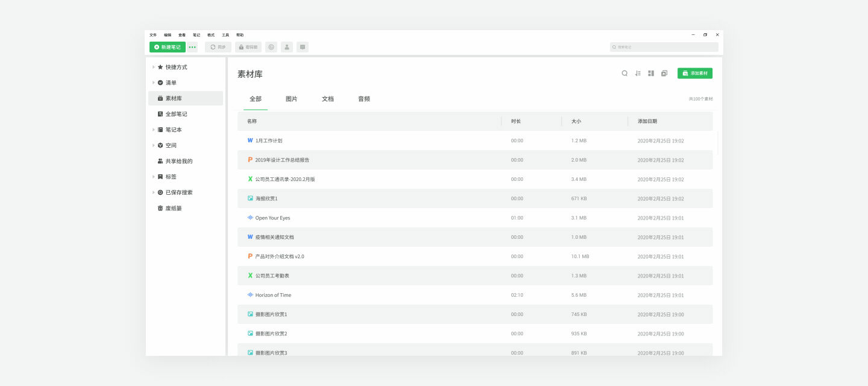Sort by the 大小 column header
This screenshot has height=386, width=868.
tap(576, 121)
